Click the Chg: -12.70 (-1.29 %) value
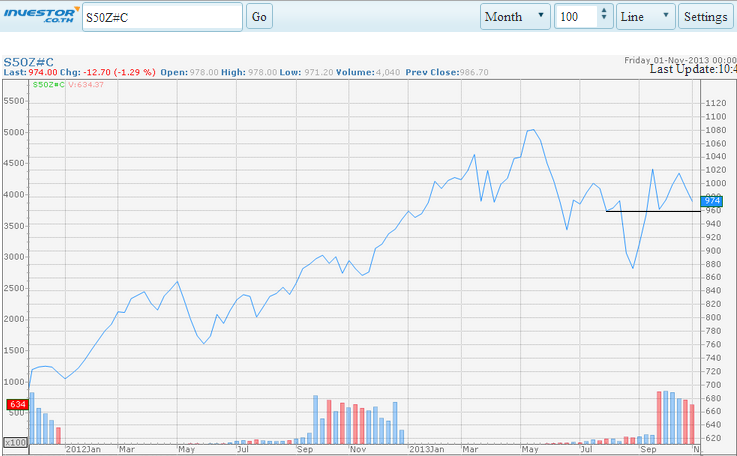The height and width of the screenshot is (456, 737). click(x=119, y=72)
